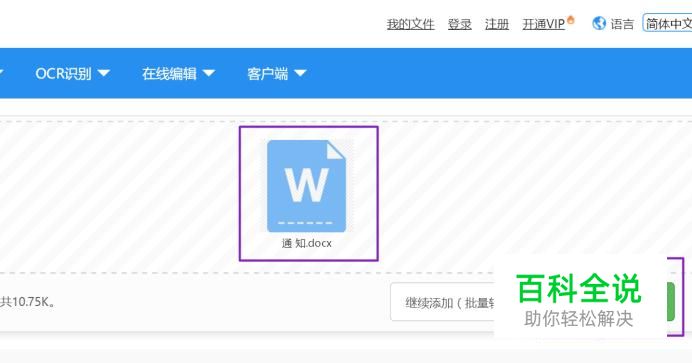Click the globe language icon

coord(599,23)
